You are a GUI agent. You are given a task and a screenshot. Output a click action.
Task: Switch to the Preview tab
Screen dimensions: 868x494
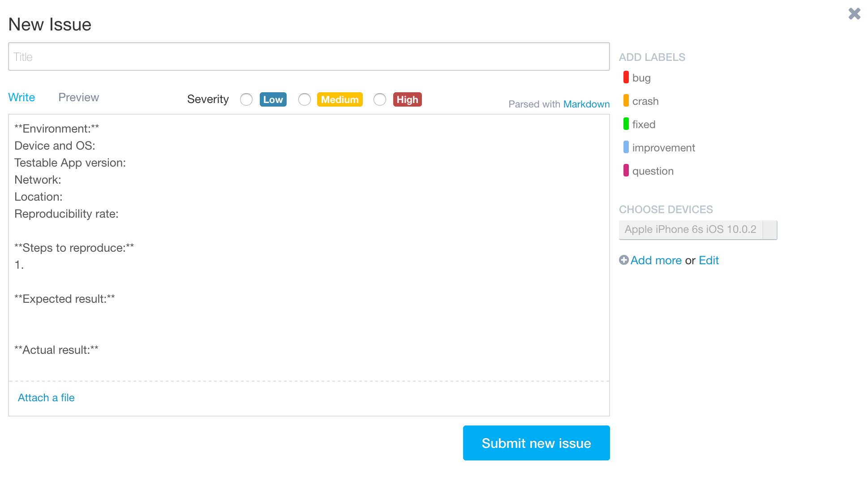coord(78,97)
